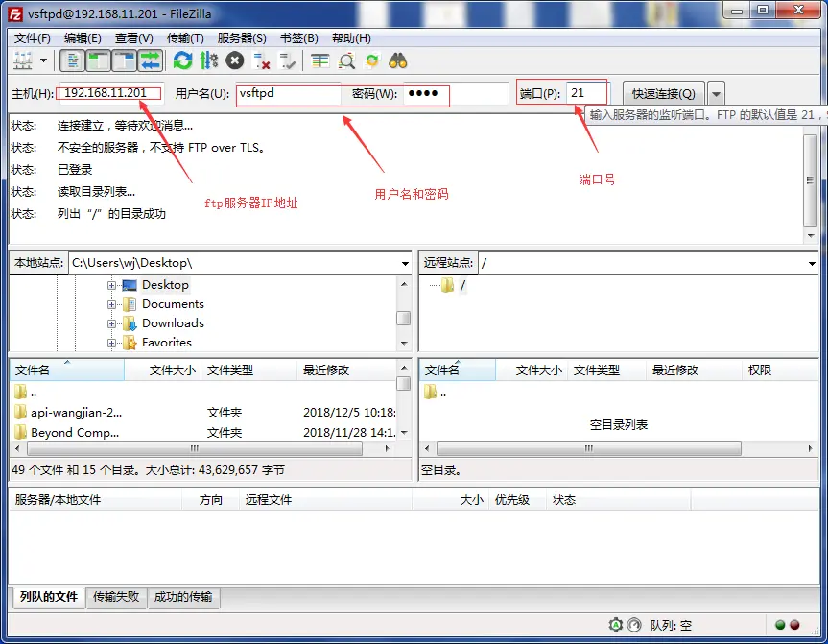Image resolution: width=828 pixels, height=644 pixels.
Task: Open the Site Manager dropdown arrow
Action: pos(44,60)
